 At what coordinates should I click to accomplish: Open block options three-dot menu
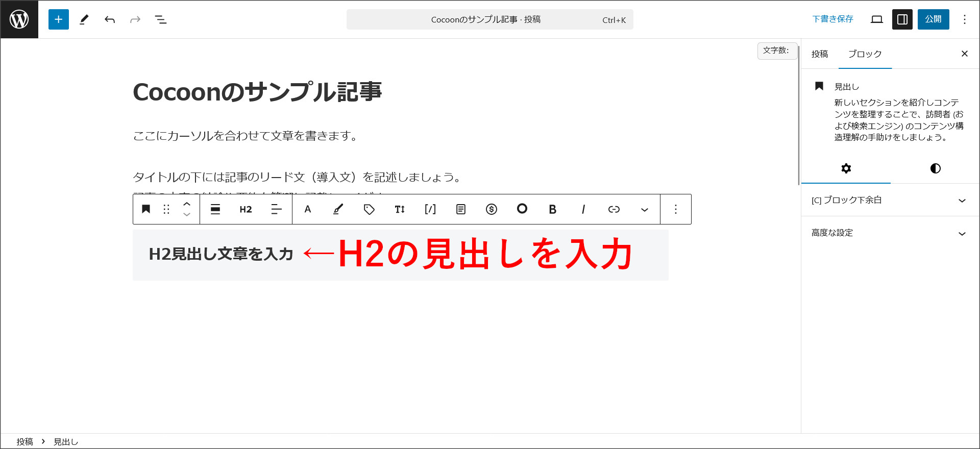point(676,209)
